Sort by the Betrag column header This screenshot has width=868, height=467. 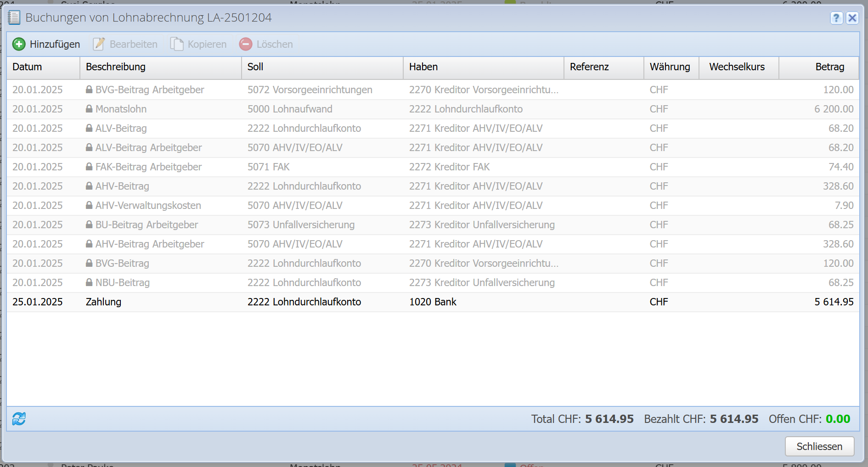829,67
